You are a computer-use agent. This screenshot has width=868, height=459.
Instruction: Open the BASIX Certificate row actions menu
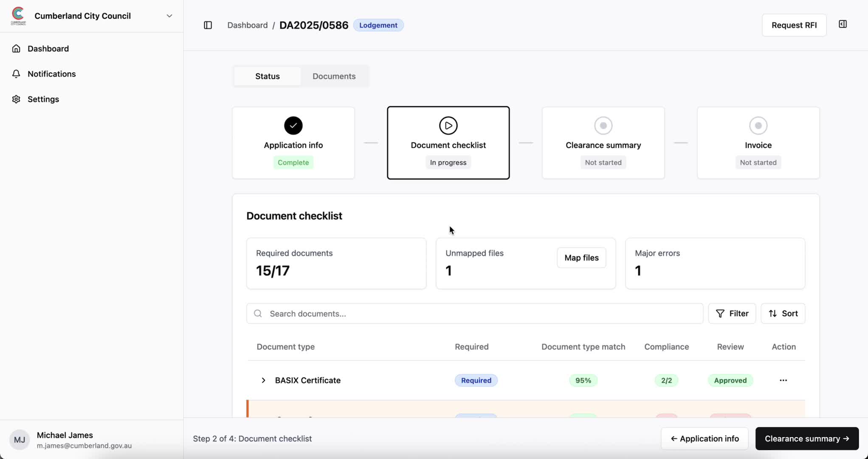click(x=783, y=380)
